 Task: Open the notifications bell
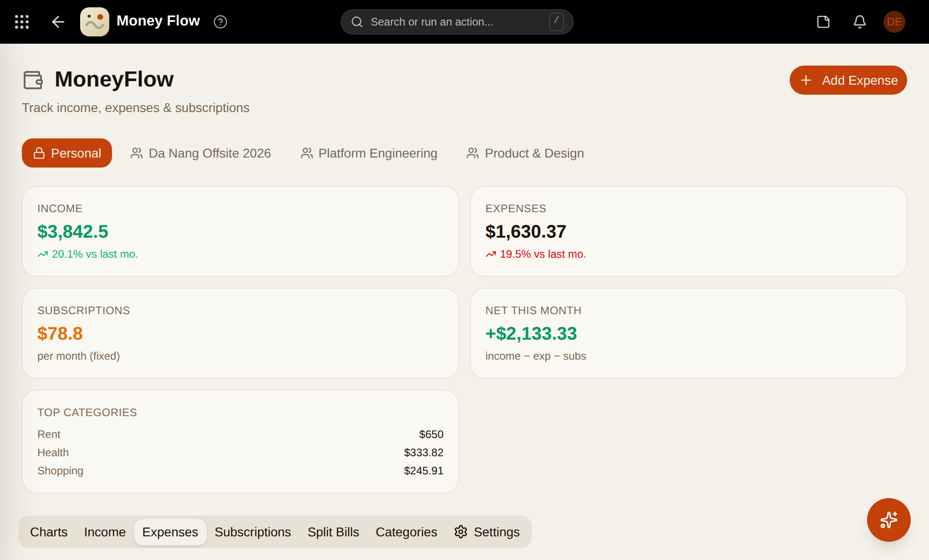(x=860, y=22)
